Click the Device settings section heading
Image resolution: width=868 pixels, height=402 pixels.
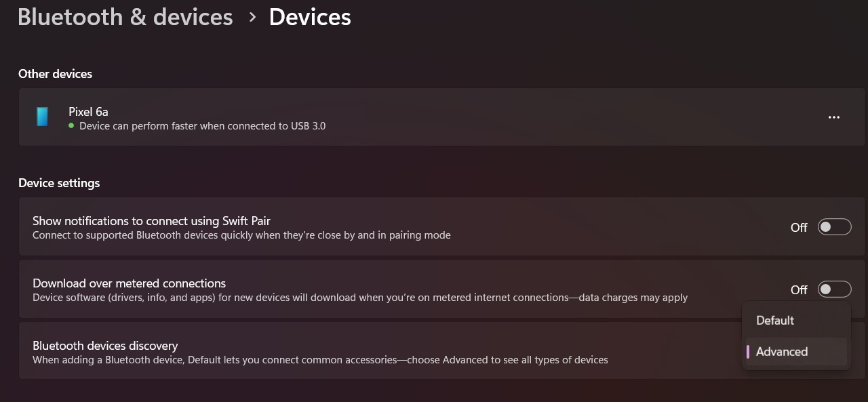(x=59, y=183)
